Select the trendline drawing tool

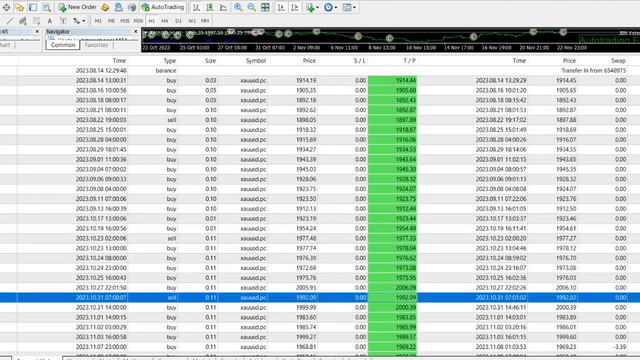pyautogui.click(x=10, y=20)
